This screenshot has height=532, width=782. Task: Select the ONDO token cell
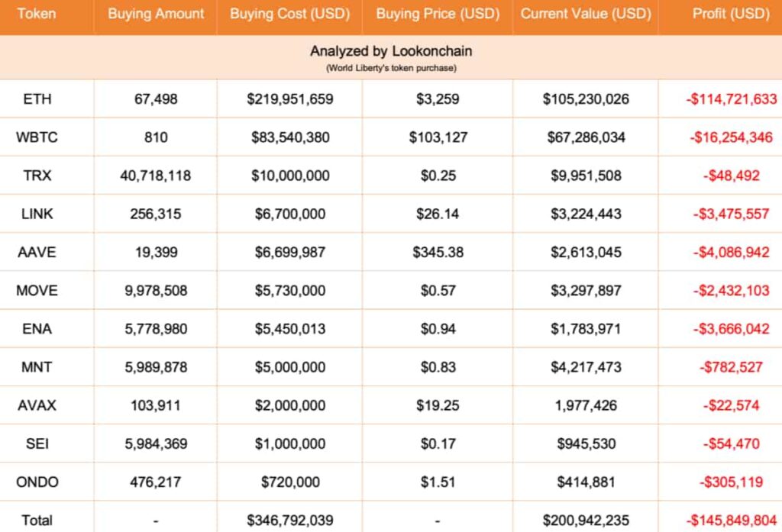(x=37, y=482)
